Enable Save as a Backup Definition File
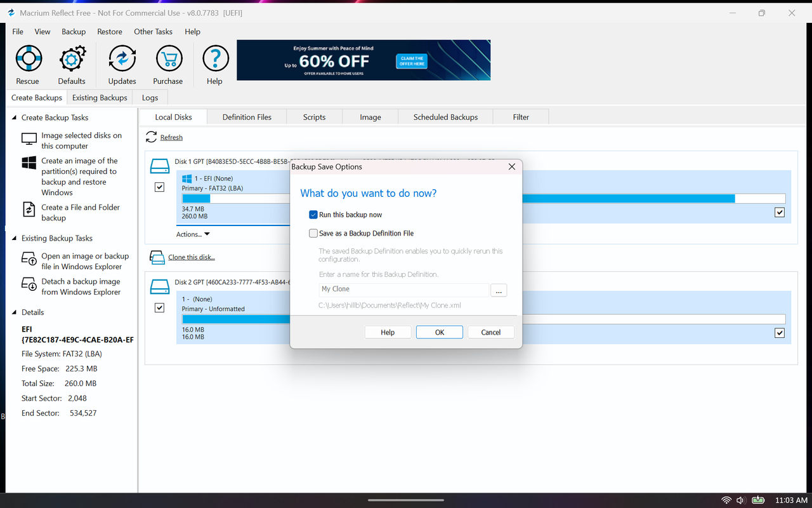This screenshot has height=508, width=812. pos(313,233)
